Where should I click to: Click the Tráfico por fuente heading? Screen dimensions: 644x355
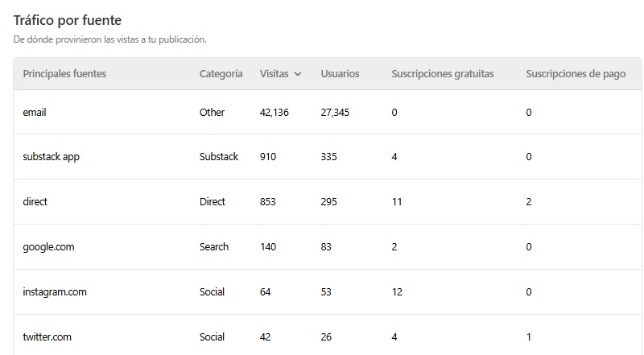point(68,19)
